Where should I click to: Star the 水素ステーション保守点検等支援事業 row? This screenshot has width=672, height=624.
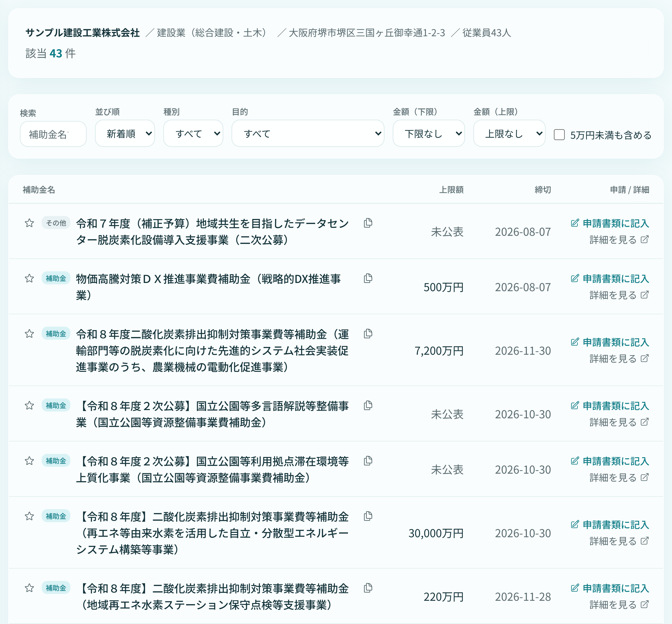tap(29, 588)
